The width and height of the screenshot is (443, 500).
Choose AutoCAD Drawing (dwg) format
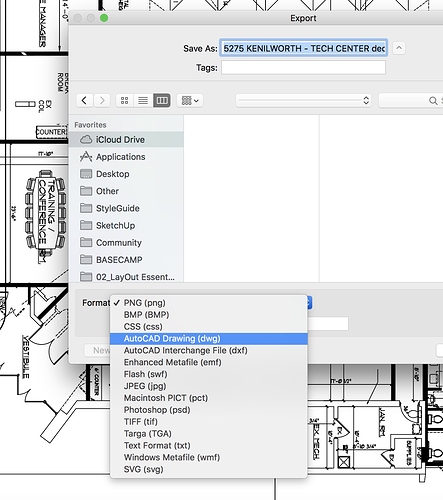(208, 339)
